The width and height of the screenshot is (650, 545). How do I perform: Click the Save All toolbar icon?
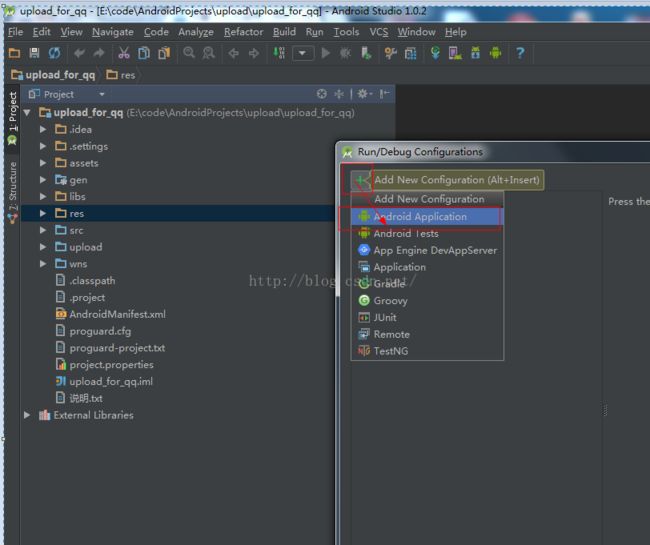pyautogui.click(x=34, y=53)
